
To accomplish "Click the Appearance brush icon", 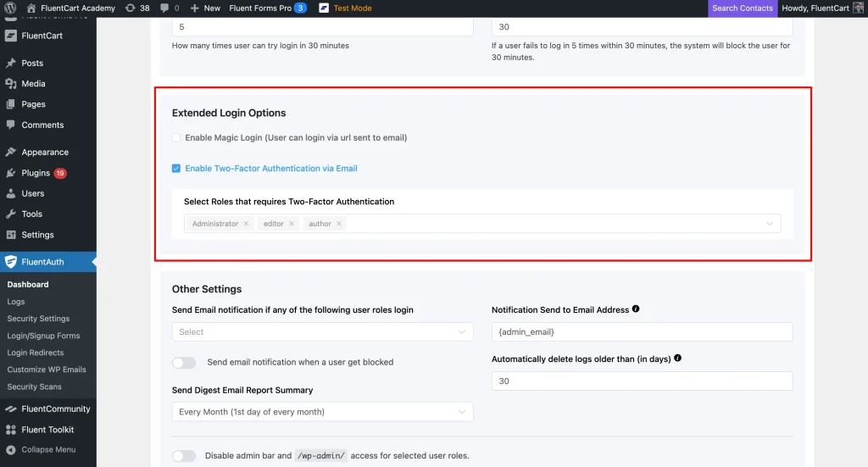I will click(x=10, y=153).
